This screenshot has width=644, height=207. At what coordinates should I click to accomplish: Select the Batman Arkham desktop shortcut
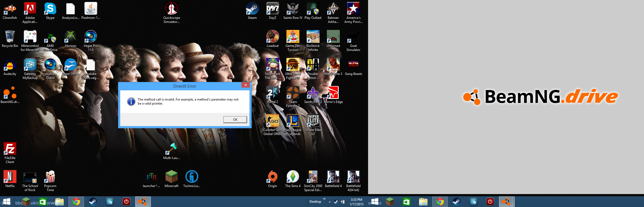coord(333,13)
